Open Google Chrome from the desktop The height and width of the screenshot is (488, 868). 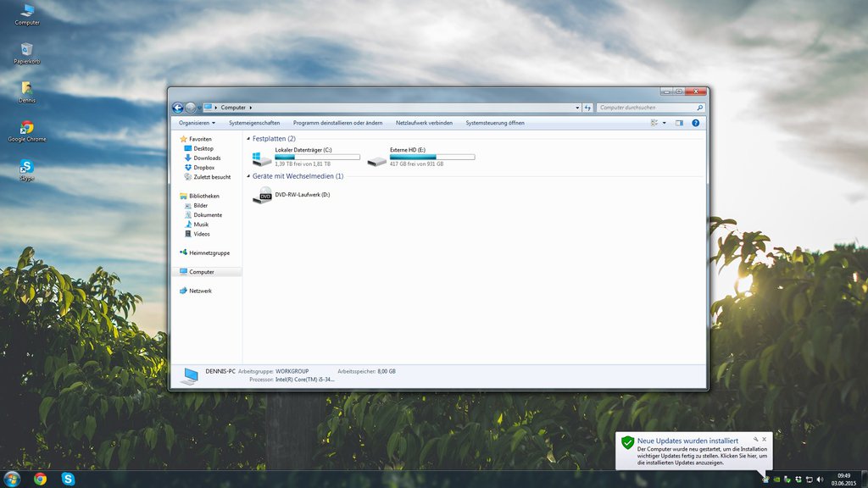pos(25,129)
